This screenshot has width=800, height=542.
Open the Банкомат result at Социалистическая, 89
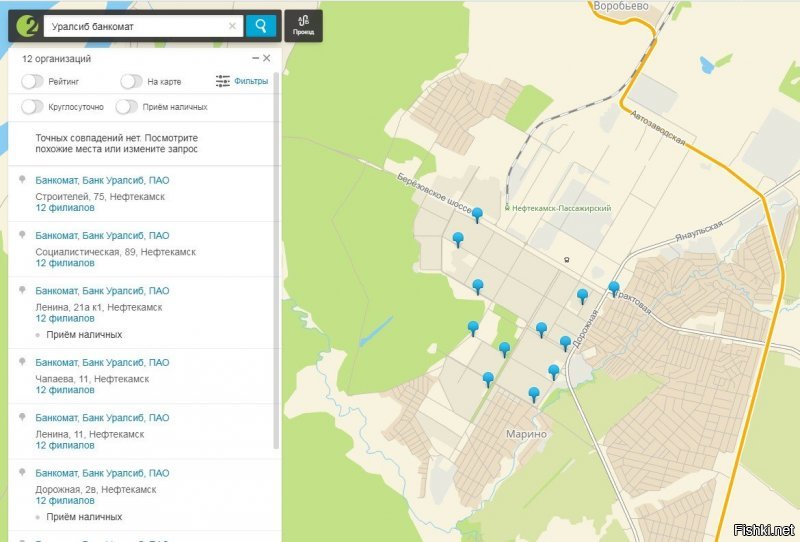pyautogui.click(x=102, y=235)
